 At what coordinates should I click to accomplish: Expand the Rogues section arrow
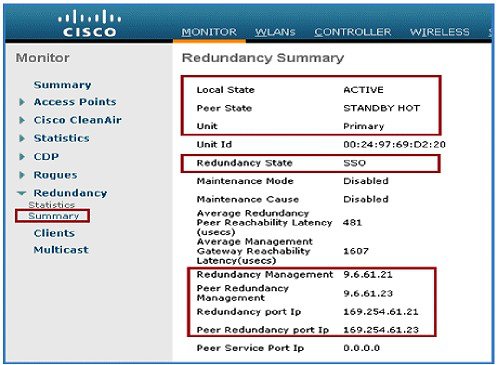[22, 175]
